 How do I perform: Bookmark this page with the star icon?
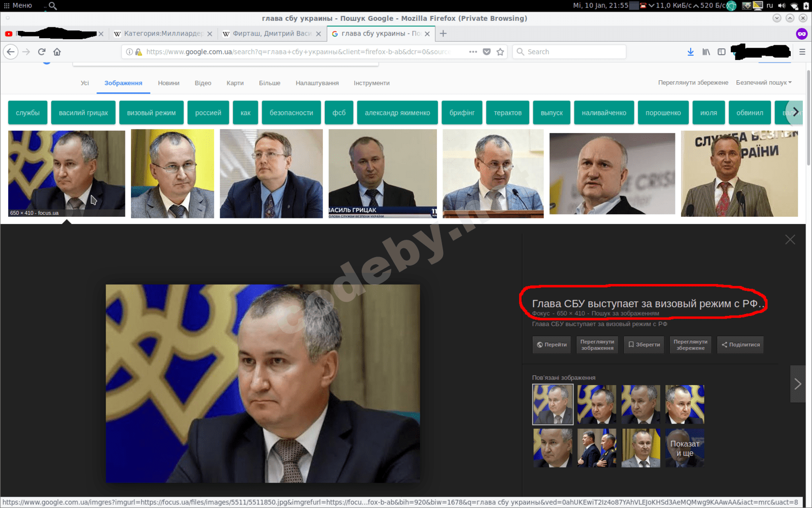point(500,52)
